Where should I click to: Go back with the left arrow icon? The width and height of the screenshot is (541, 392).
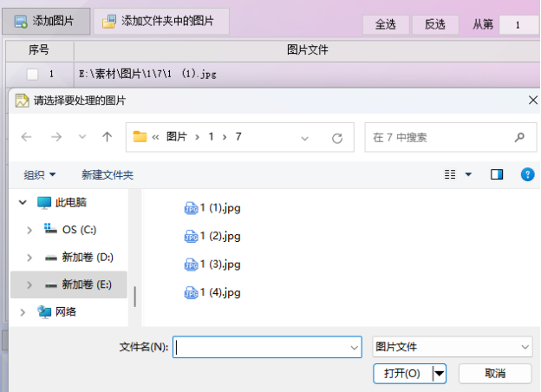27,137
